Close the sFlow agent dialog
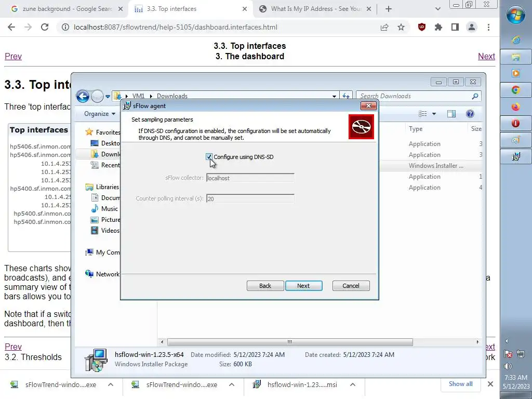 coord(368,106)
